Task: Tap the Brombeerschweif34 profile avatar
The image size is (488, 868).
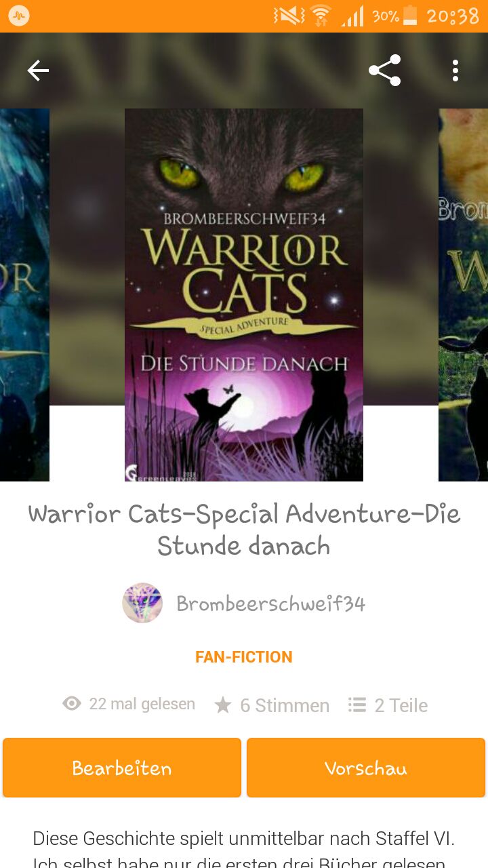Action: (x=142, y=603)
